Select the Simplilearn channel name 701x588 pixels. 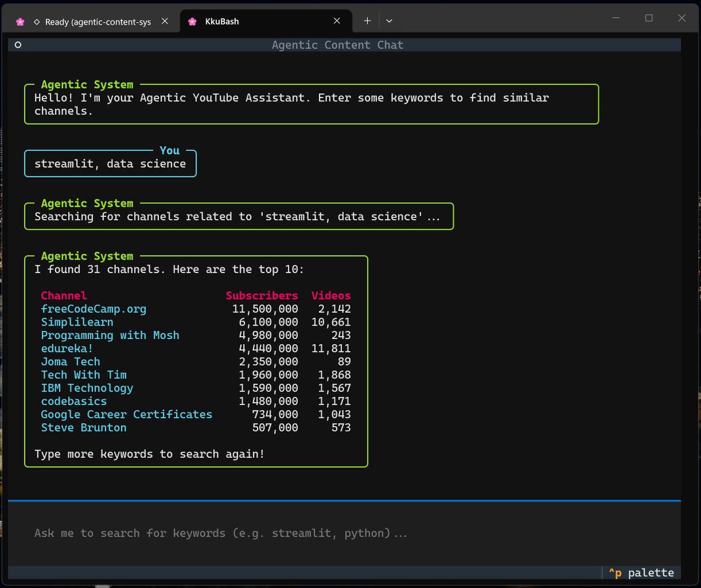click(x=77, y=322)
